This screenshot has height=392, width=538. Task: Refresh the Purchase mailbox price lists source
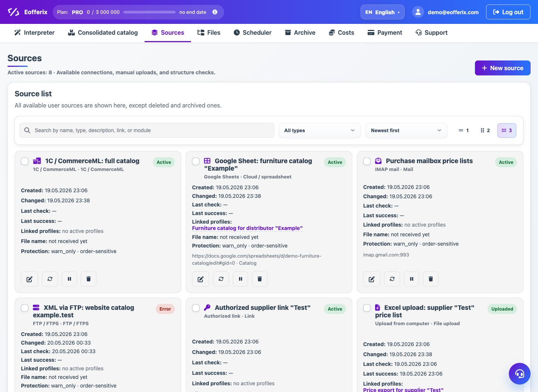point(392,279)
